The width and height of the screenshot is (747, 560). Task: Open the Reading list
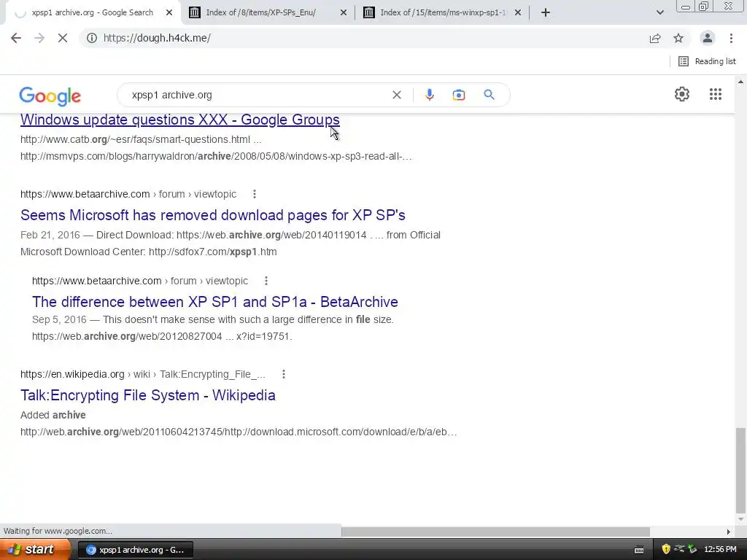point(707,61)
